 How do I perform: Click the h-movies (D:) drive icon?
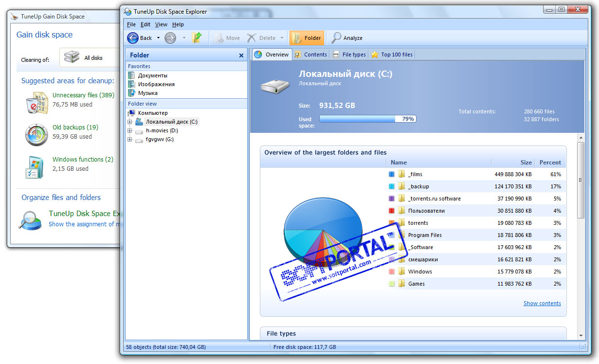pyautogui.click(x=139, y=131)
